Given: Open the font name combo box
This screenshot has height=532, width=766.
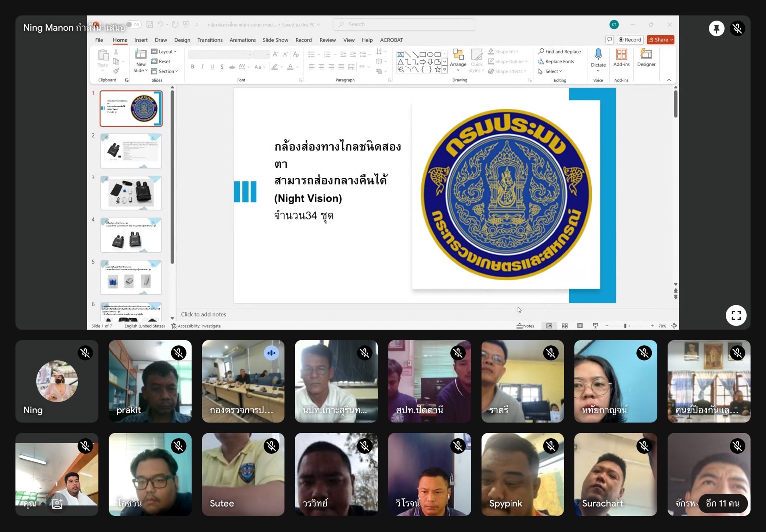Looking at the screenshot, I should [x=220, y=54].
